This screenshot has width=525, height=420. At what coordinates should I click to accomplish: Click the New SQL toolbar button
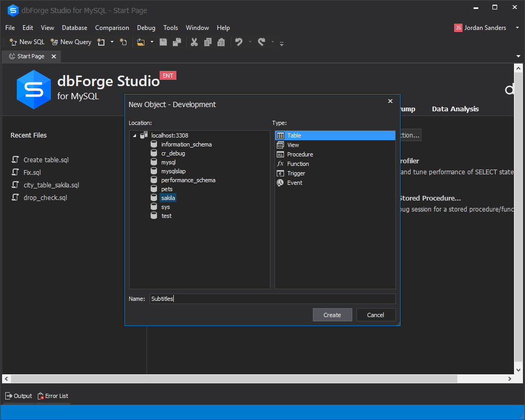point(27,42)
